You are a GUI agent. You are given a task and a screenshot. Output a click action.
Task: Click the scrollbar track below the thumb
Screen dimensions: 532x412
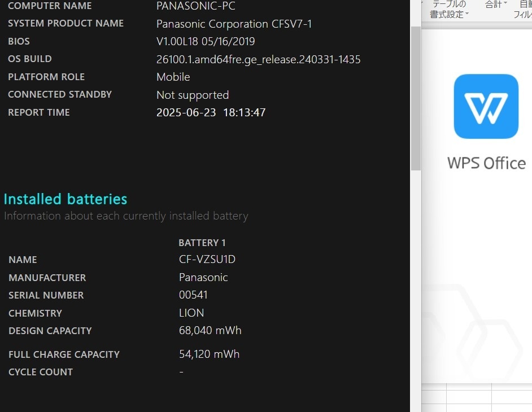(x=416, y=291)
